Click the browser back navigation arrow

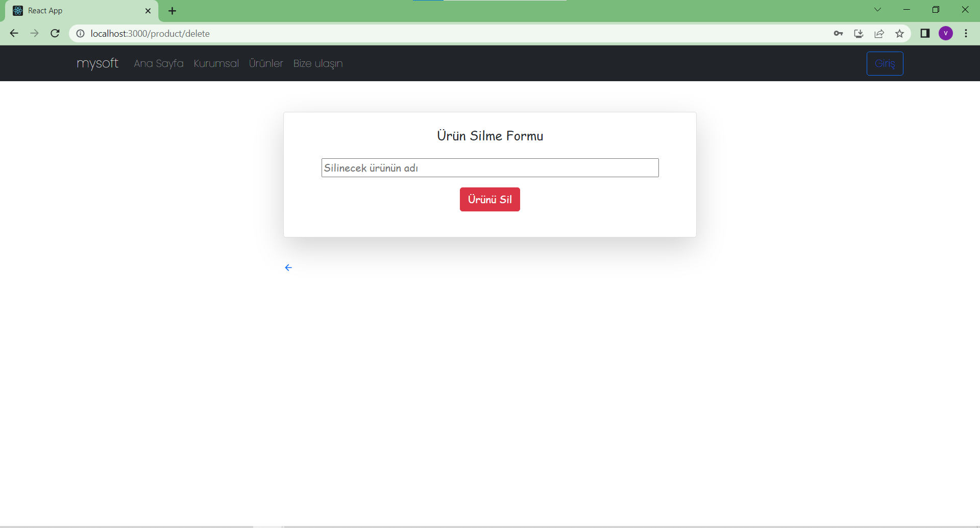tap(14, 33)
